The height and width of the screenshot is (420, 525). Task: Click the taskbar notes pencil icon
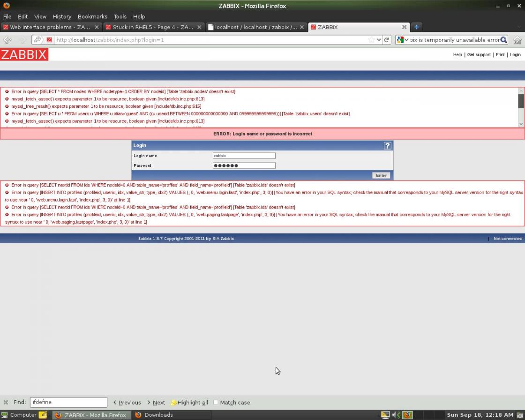coord(43,415)
